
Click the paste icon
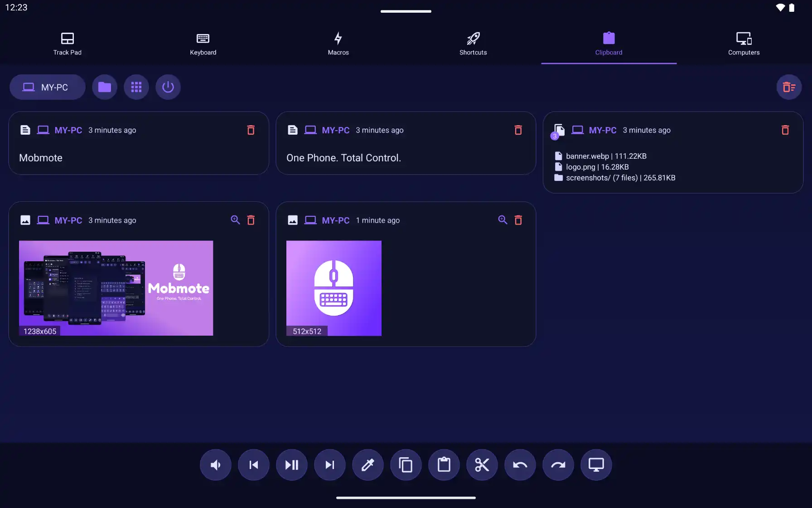point(444,465)
